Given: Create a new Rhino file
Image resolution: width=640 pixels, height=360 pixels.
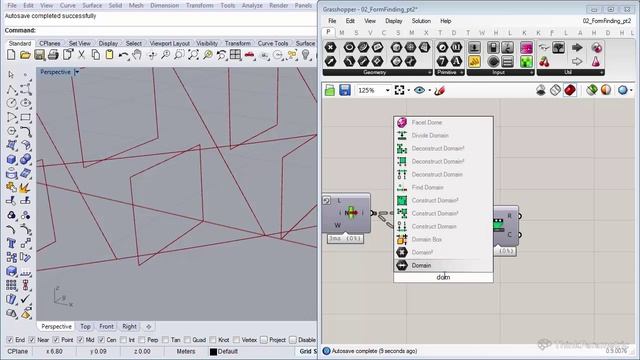Looking at the screenshot, I should click(11, 55).
